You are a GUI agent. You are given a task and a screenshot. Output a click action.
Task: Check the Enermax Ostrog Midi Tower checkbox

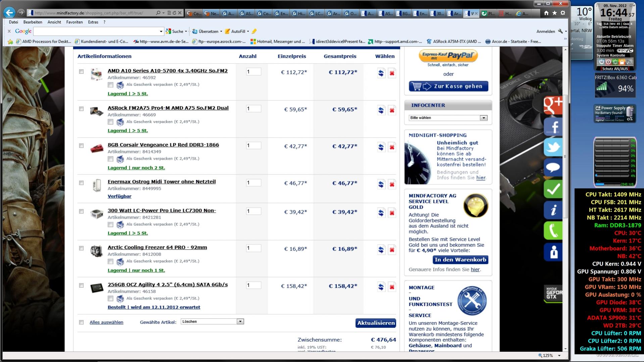[81, 183]
